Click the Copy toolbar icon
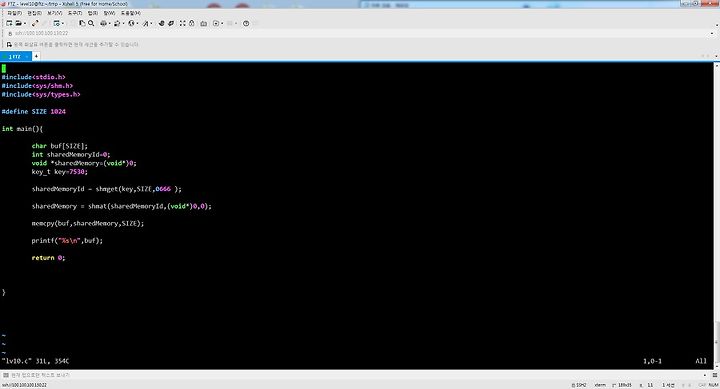Image resolution: width=720 pixels, height=389 pixels. [82, 23]
